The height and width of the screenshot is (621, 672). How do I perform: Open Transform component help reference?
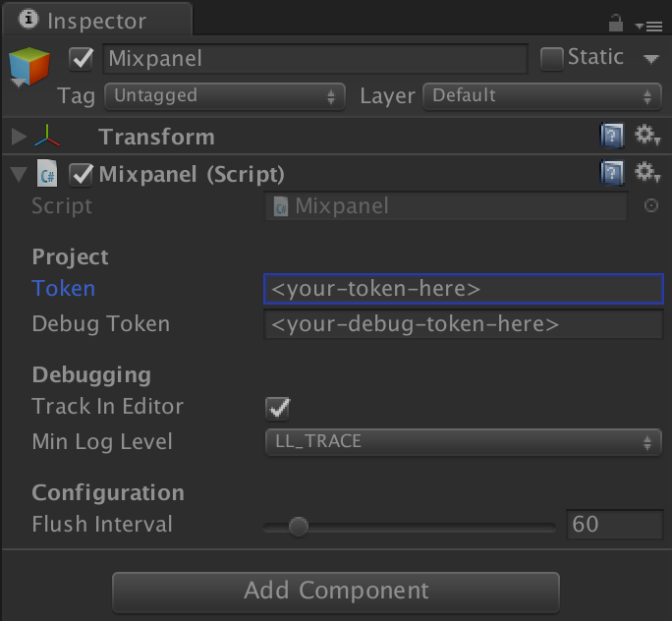611,136
